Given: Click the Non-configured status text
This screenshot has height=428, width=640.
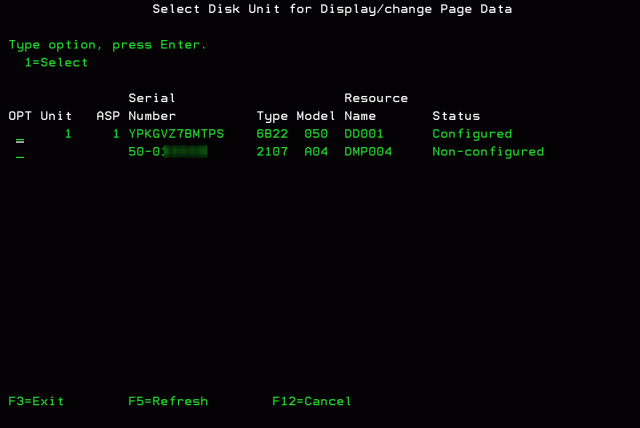Looking at the screenshot, I should [x=488, y=152].
